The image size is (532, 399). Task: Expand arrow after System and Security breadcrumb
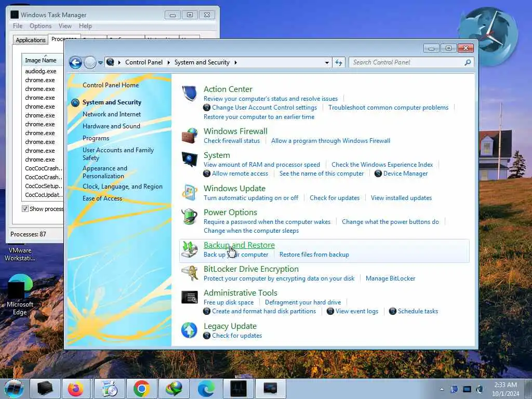235,62
